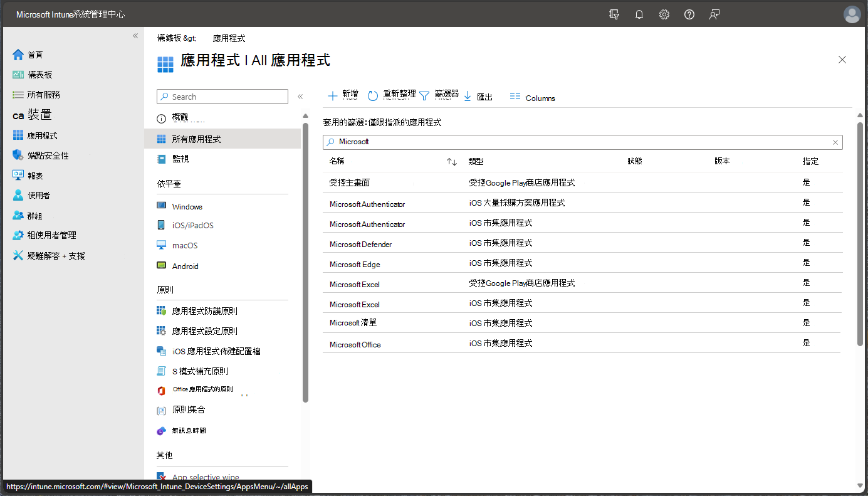Clear the Microsoft search with X
This screenshot has height=496, width=868.
pos(835,142)
